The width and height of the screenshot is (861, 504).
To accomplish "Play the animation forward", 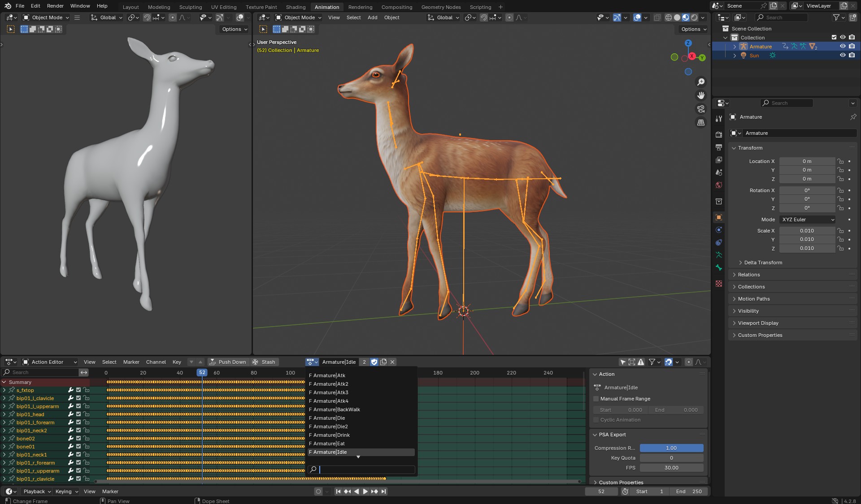I will tap(365, 491).
